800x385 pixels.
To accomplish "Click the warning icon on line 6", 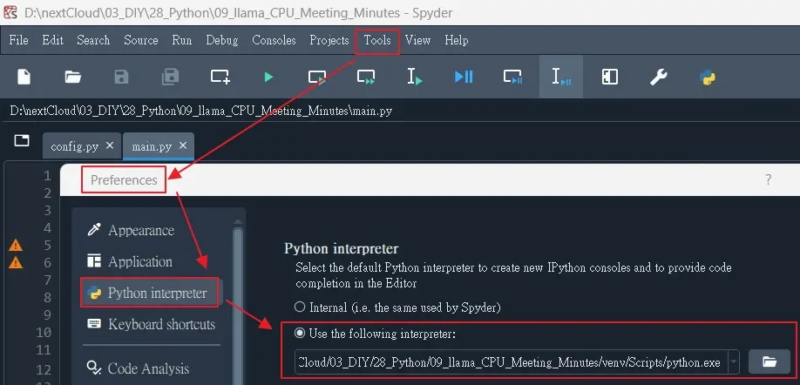I will click(x=16, y=263).
